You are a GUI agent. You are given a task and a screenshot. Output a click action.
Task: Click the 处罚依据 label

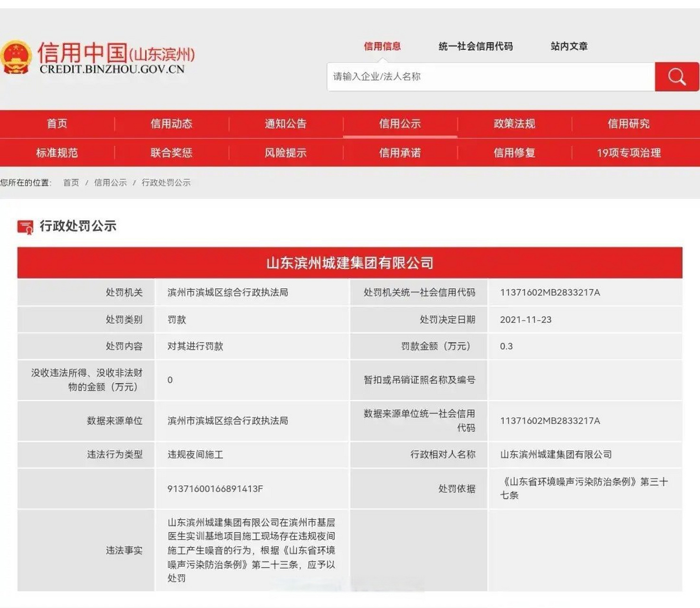(x=457, y=489)
